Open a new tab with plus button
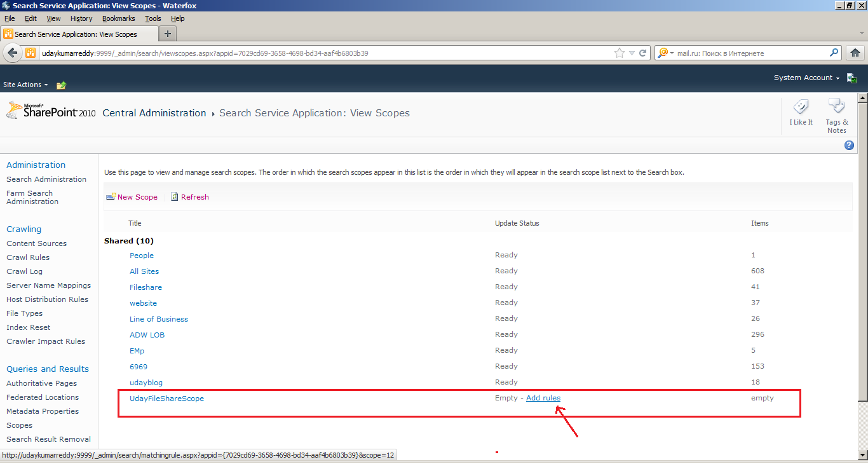 coord(168,34)
